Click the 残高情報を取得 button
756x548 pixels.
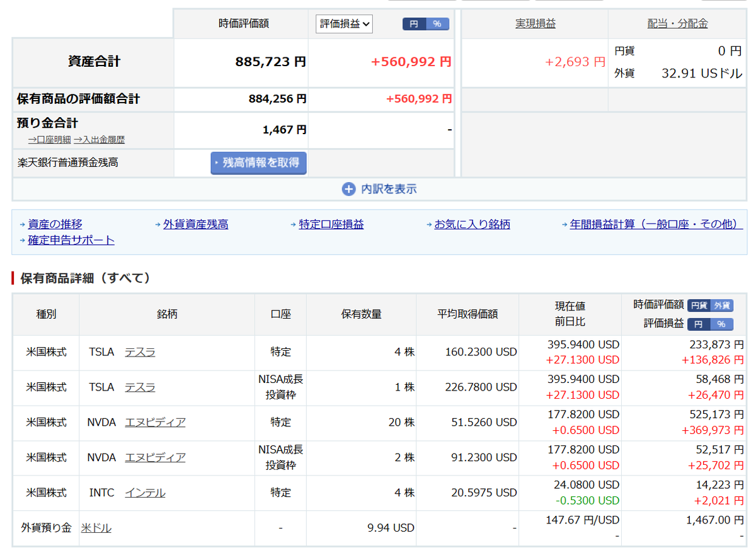258,163
